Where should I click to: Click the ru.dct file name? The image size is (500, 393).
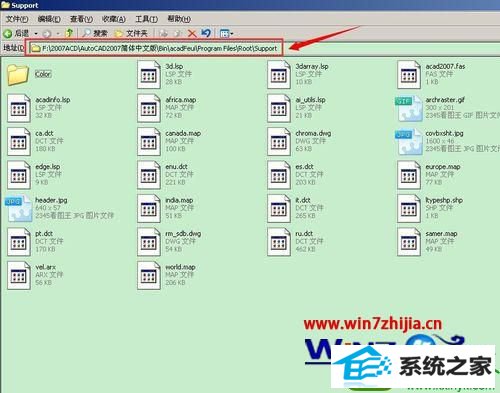304,234
